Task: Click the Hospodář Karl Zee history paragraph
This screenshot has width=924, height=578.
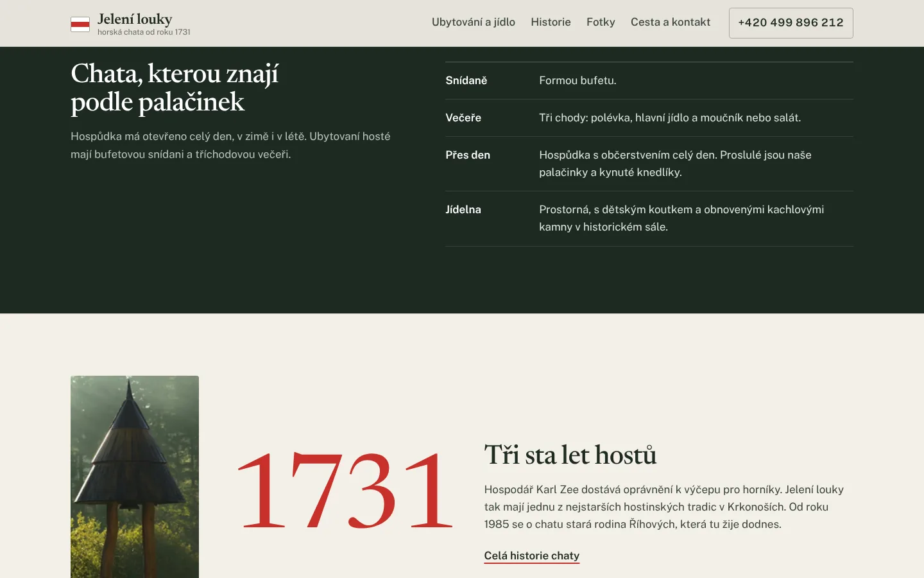Action: click(664, 507)
